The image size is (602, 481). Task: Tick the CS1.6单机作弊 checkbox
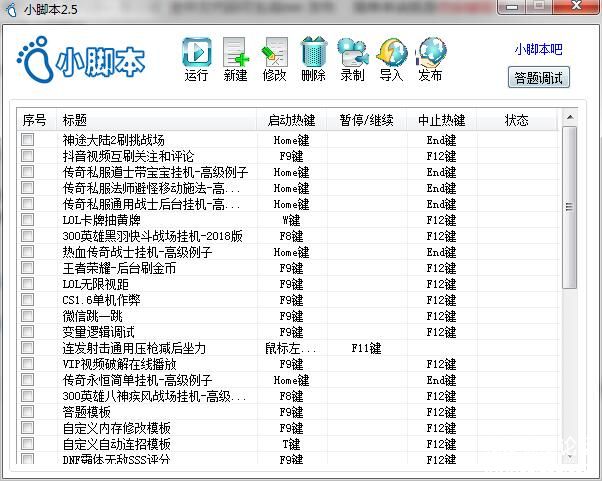(x=28, y=300)
